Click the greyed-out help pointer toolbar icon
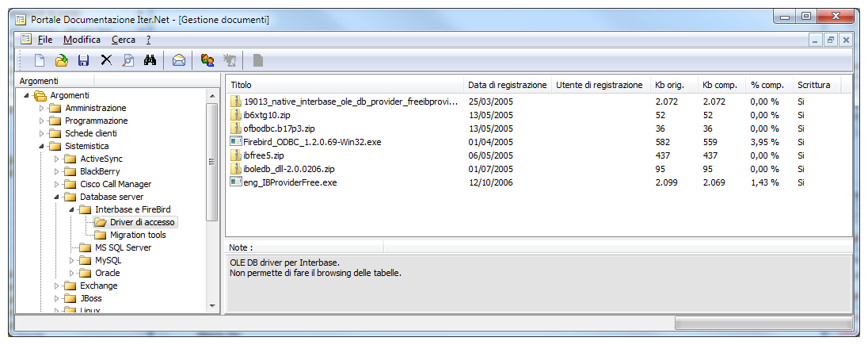Screen dimensions: 868x345 [x=230, y=60]
